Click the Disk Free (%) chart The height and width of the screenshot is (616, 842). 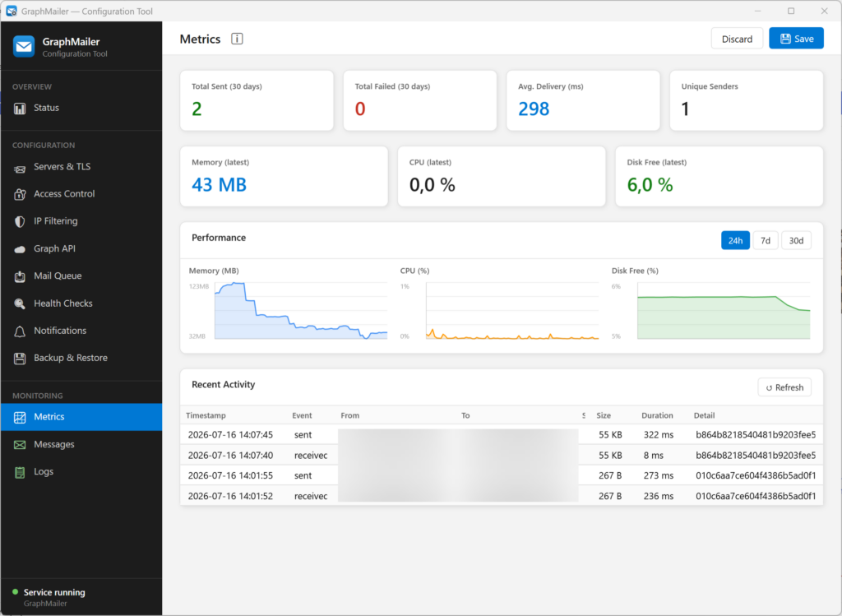click(x=724, y=310)
